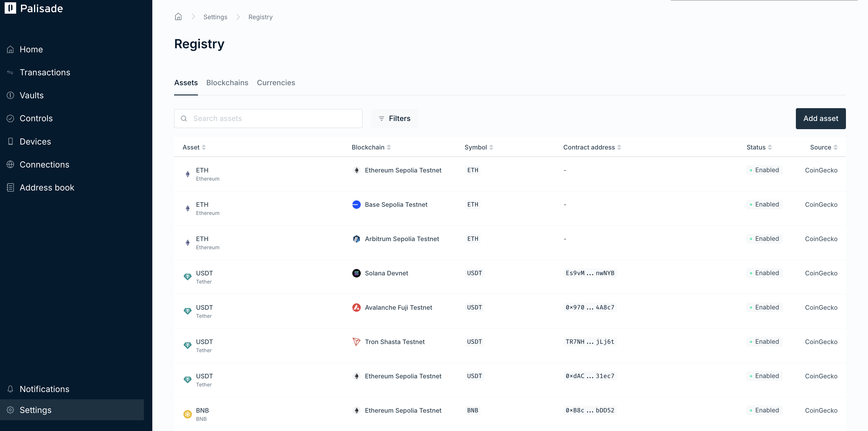Click Ethereum Sepolia icon in BNB row
The height and width of the screenshot is (431, 868).
click(x=356, y=410)
